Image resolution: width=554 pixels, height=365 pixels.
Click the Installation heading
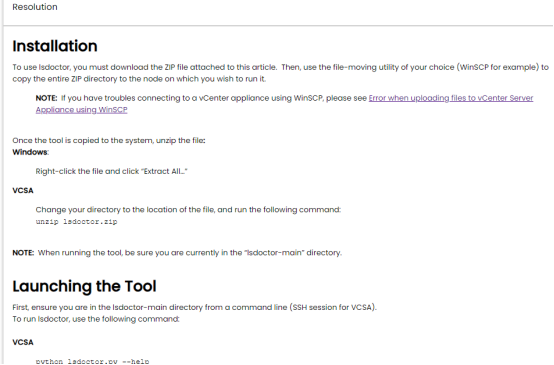[55, 46]
